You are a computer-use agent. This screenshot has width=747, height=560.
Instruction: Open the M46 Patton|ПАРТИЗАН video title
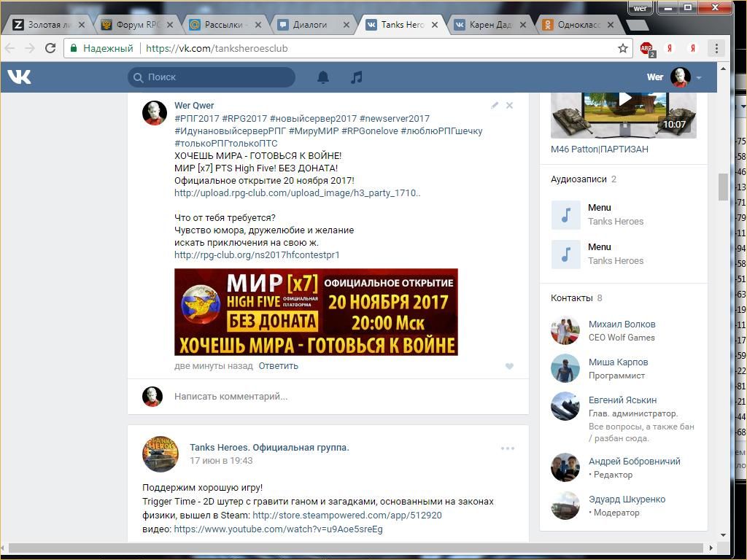[600, 149]
